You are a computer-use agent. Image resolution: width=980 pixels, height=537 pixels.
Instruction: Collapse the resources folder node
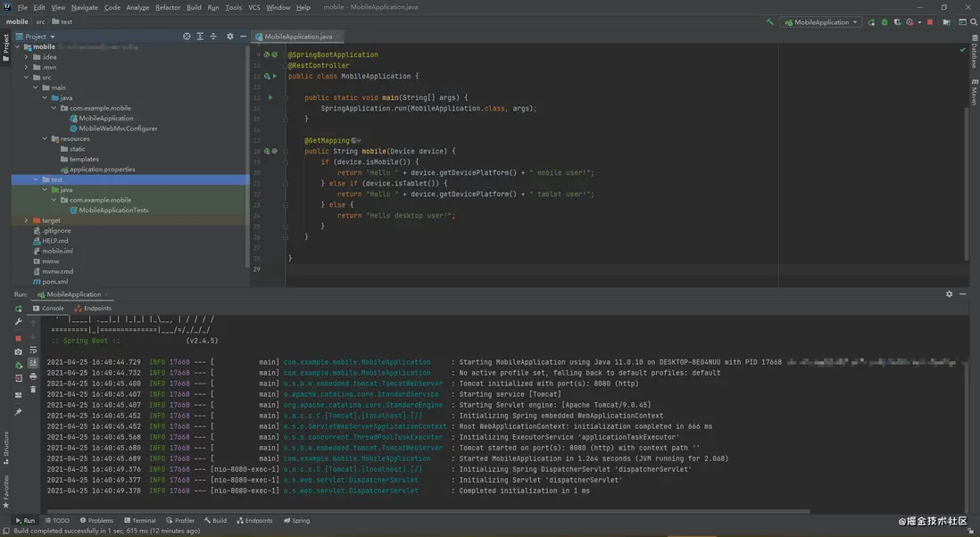(46, 138)
